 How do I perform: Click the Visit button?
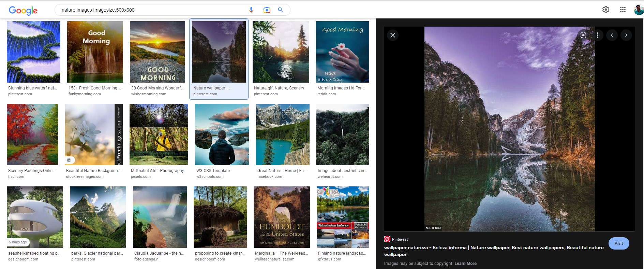point(618,243)
